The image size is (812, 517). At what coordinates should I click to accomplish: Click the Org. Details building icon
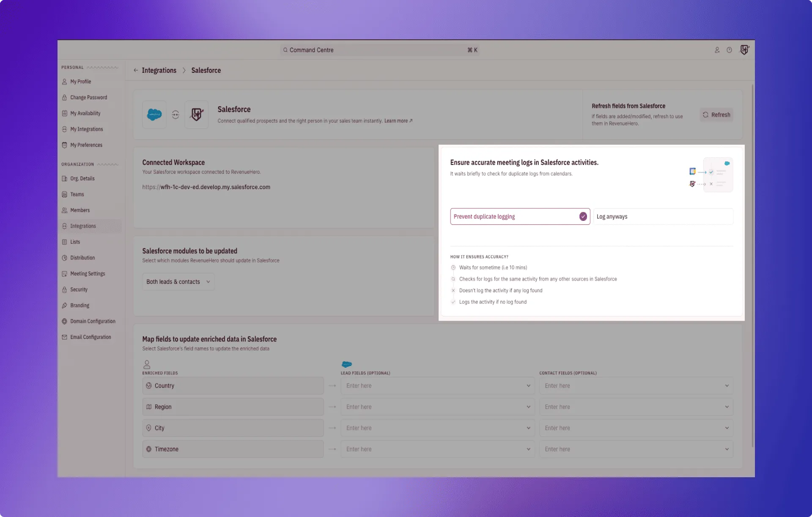coord(64,179)
